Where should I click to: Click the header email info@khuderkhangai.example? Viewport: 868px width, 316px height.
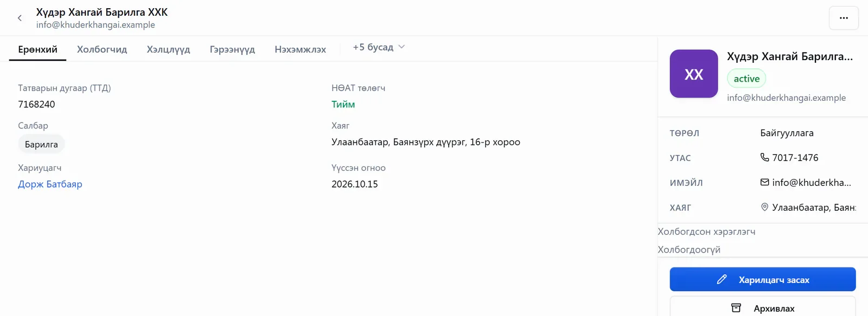click(x=95, y=25)
